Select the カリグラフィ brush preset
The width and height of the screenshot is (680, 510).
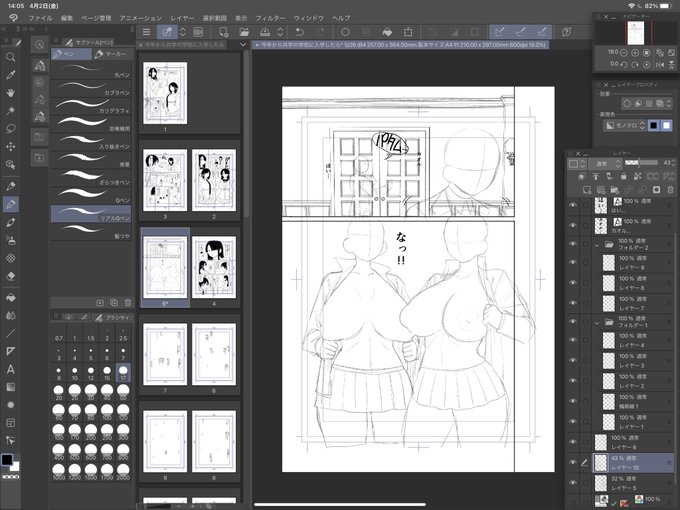pos(91,106)
